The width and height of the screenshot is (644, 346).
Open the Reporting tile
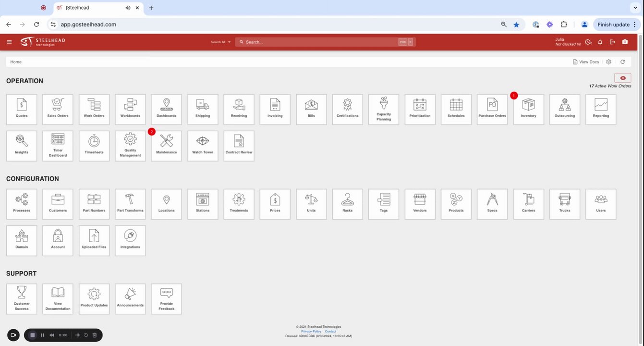601,110
